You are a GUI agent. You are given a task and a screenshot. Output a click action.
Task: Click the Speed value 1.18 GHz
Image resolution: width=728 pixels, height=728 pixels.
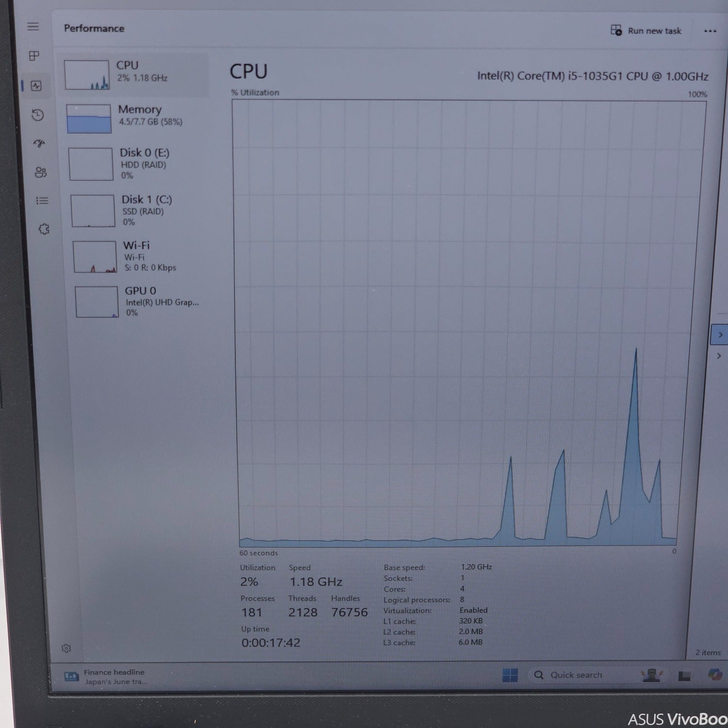coord(316,581)
